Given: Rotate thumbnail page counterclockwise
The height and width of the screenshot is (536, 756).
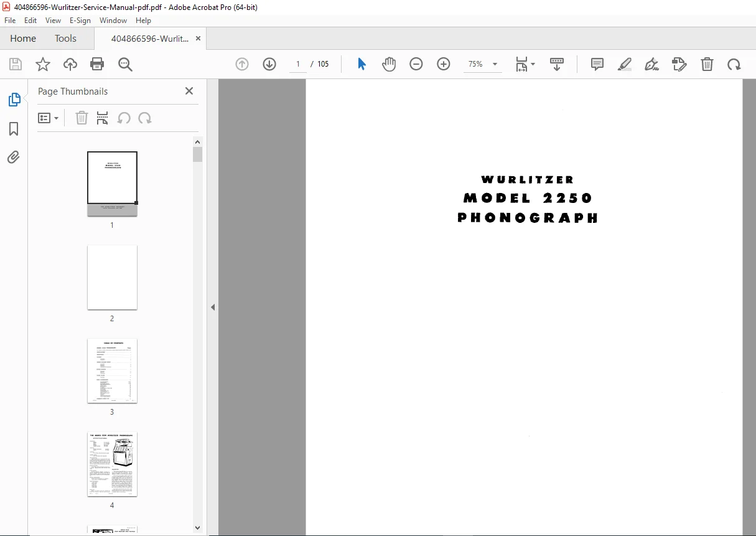Looking at the screenshot, I should coord(124,118).
